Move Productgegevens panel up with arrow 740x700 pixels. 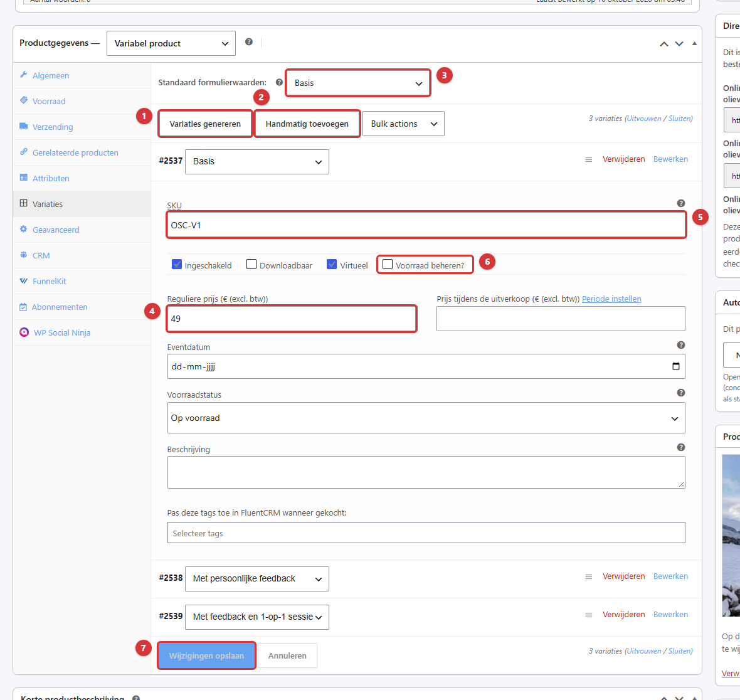664,44
